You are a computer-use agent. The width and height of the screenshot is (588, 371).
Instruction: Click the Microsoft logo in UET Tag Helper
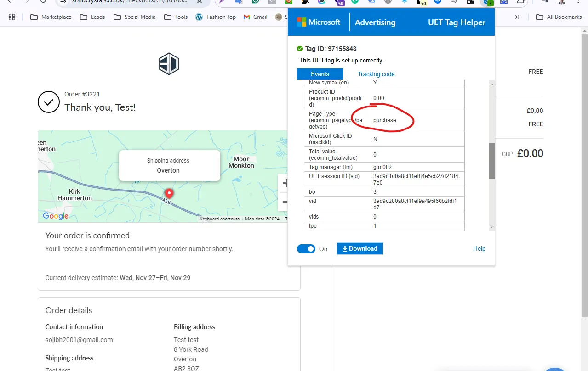(319, 22)
